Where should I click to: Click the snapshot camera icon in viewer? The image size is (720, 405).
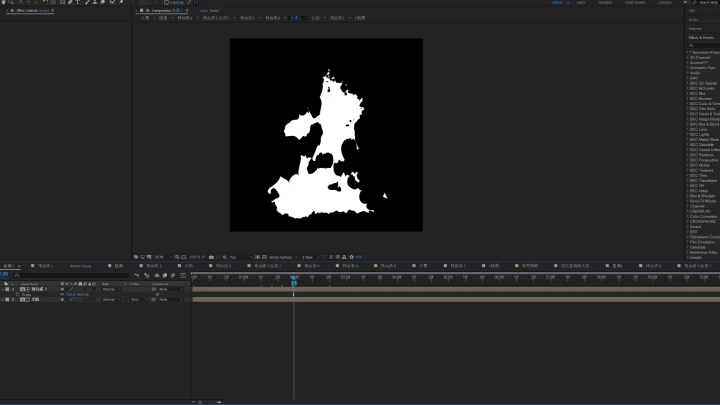(211, 257)
